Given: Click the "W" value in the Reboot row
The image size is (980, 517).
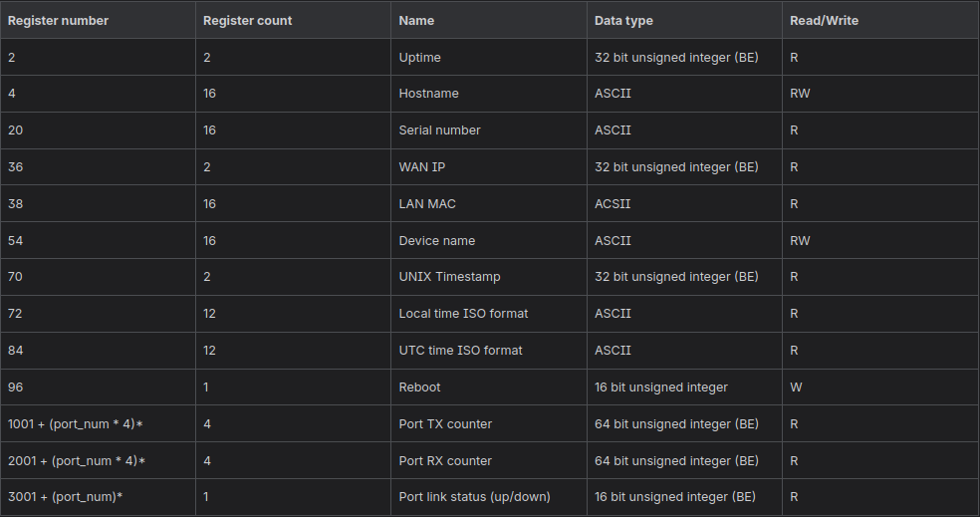Looking at the screenshot, I should pyautogui.click(x=796, y=387).
